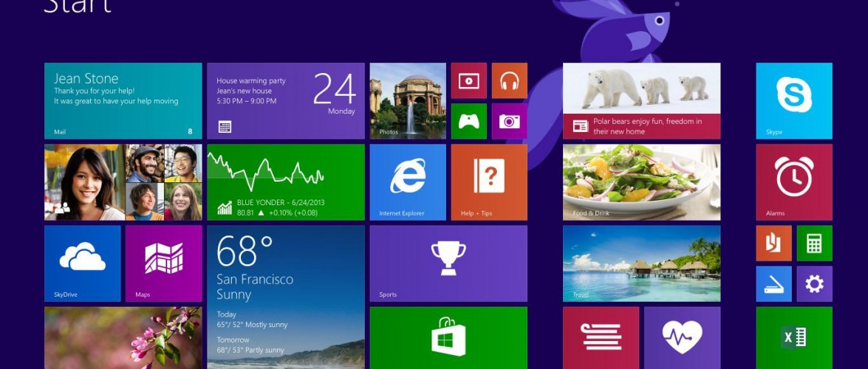Open the Camera app tile

(x=509, y=121)
